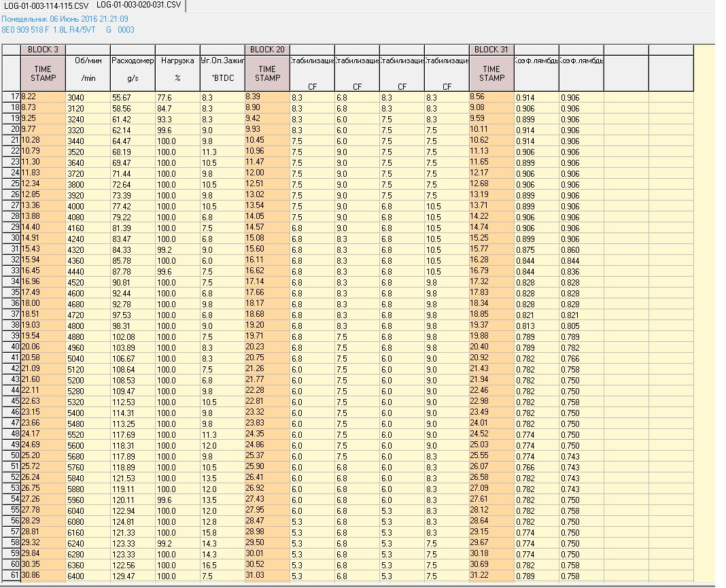Select row number 45
The height and width of the screenshot is (588, 726).
(11, 401)
